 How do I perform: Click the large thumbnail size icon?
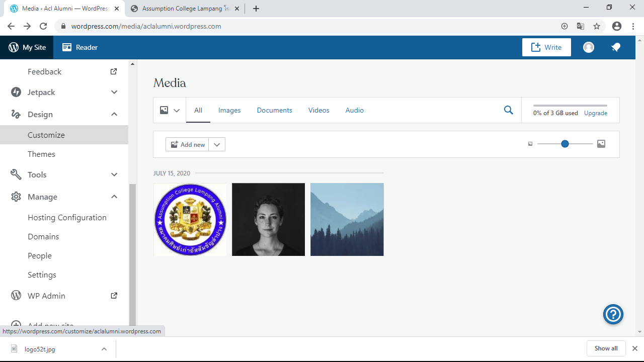(601, 144)
